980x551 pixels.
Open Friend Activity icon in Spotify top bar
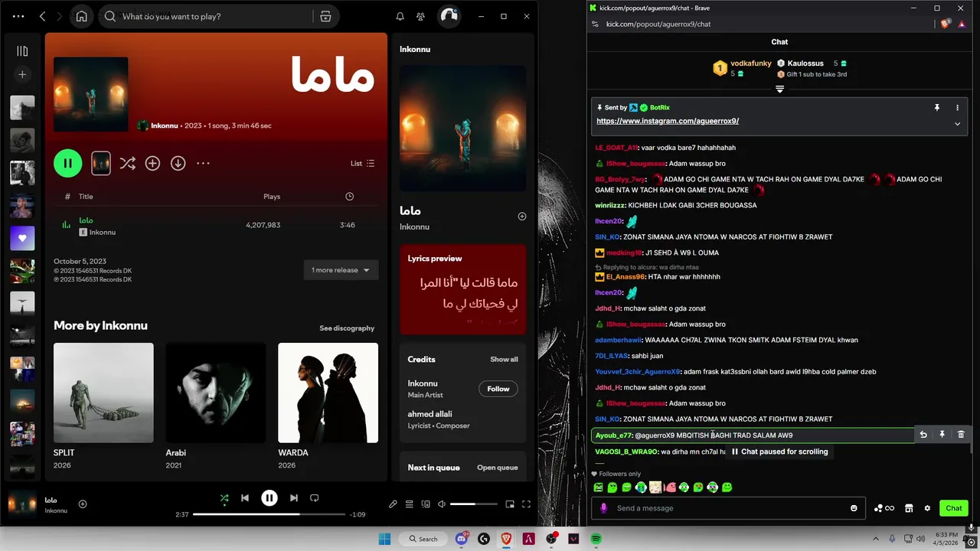(421, 16)
